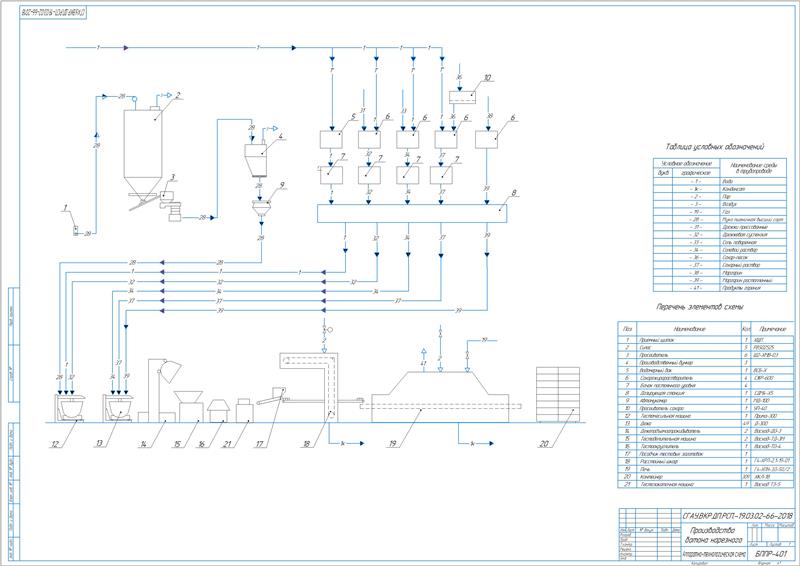Select the legend row 'Конденсат'
The width and height of the screenshot is (800, 566).
pyautogui.click(x=720, y=189)
